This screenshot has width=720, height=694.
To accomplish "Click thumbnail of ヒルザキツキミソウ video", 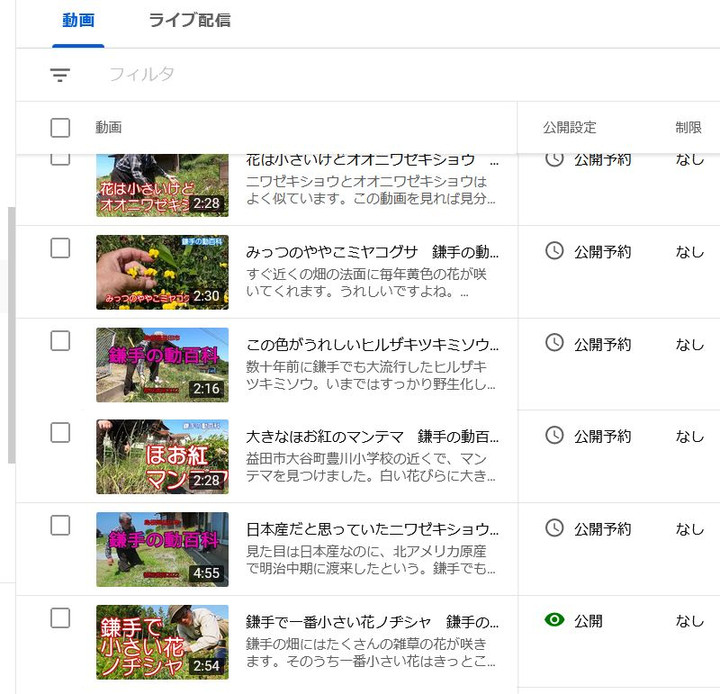I will point(162,365).
